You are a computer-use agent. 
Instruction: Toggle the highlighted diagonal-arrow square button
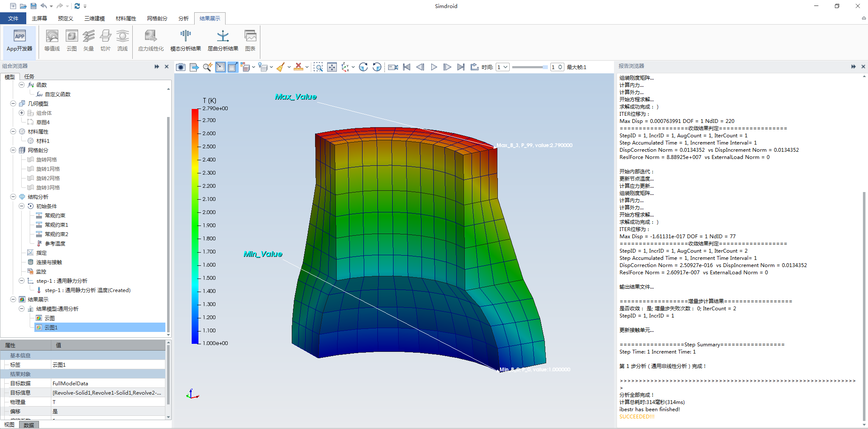pos(220,67)
